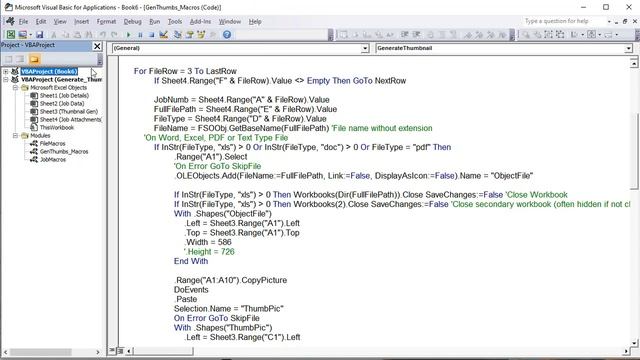The image size is (640, 360).
Task: Open the Run menu
Action: 154,22
